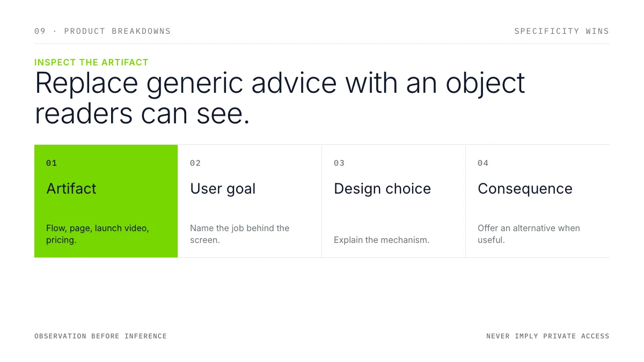Click the Specificity Wins header label

click(x=562, y=31)
